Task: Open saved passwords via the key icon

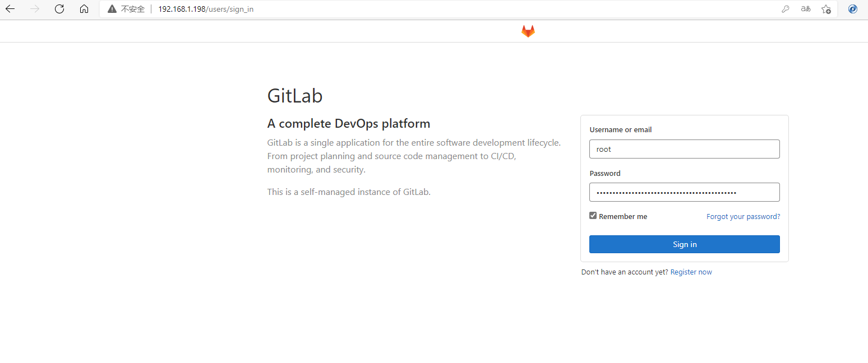Action: (786, 9)
